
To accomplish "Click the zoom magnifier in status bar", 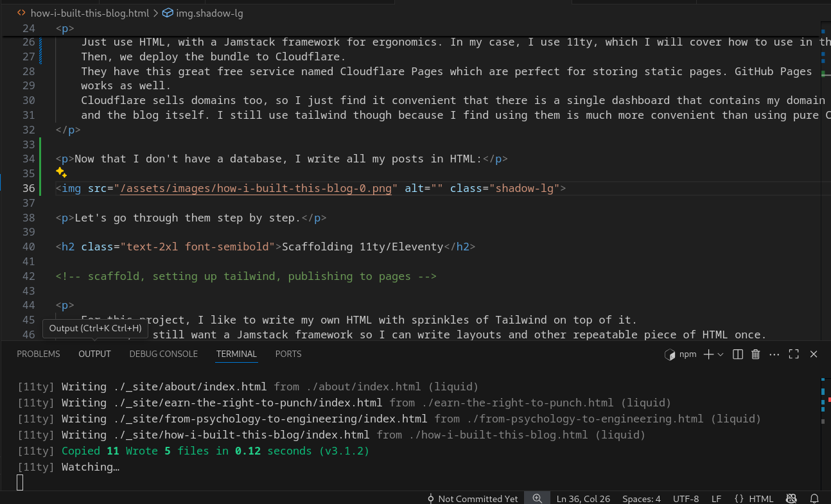I will (537, 498).
